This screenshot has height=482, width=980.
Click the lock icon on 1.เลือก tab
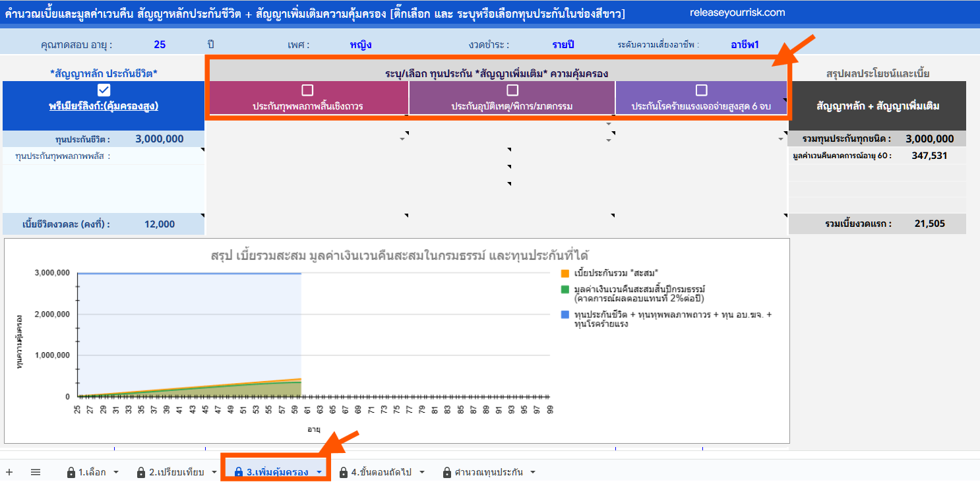pyautogui.click(x=71, y=472)
